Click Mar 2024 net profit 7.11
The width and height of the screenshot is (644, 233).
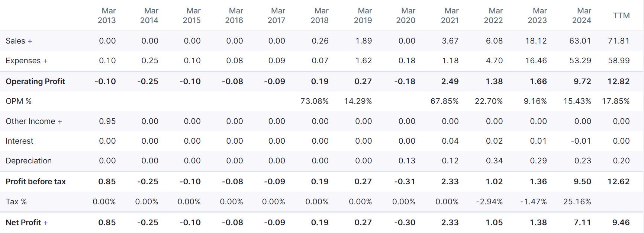click(582, 223)
